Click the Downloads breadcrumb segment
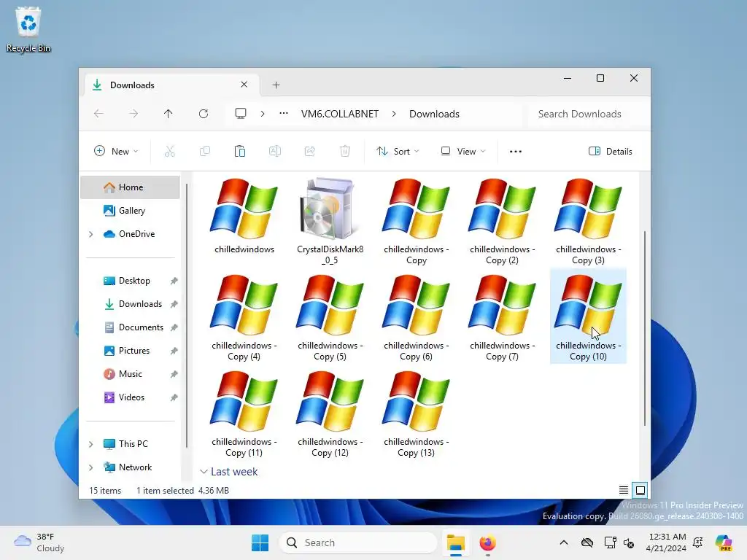This screenshot has height=560, width=747. (434, 114)
